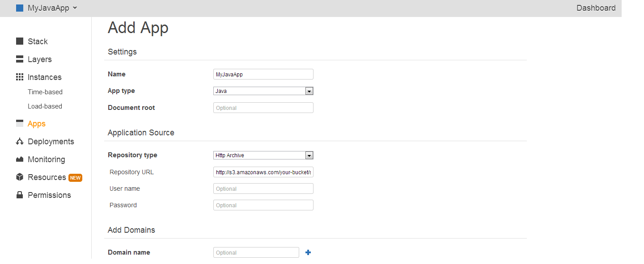Click the Stack sidebar icon

pyautogui.click(x=20, y=41)
